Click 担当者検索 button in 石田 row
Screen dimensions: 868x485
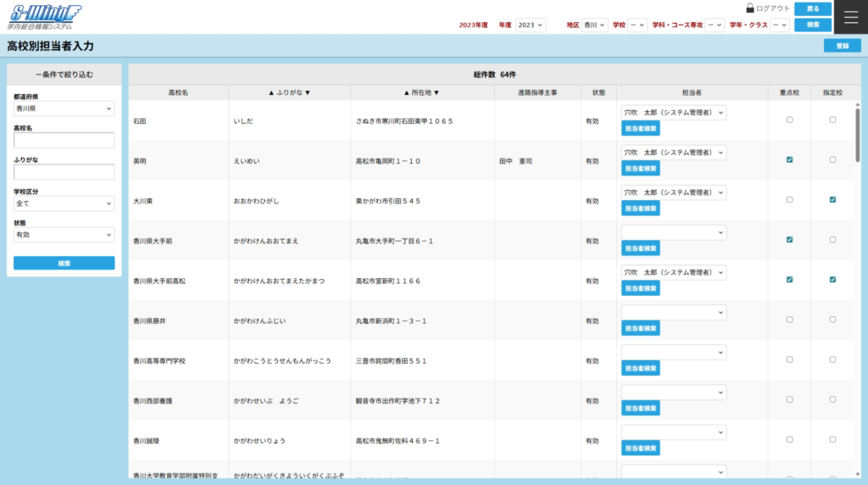coord(640,129)
